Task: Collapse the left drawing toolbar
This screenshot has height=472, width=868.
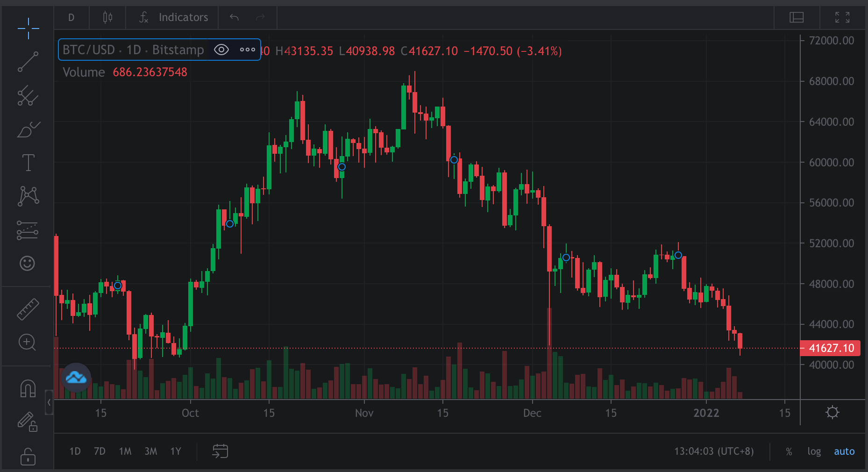Action: pyautogui.click(x=49, y=402)
